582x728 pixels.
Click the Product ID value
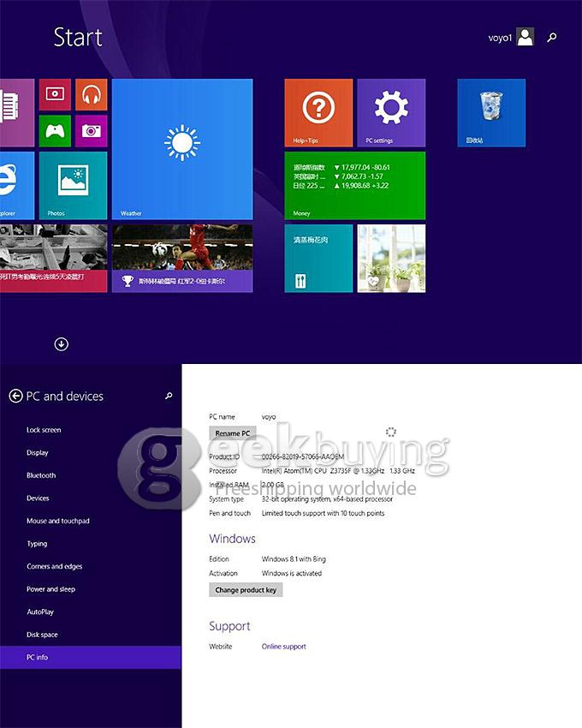tap(303, 456)
